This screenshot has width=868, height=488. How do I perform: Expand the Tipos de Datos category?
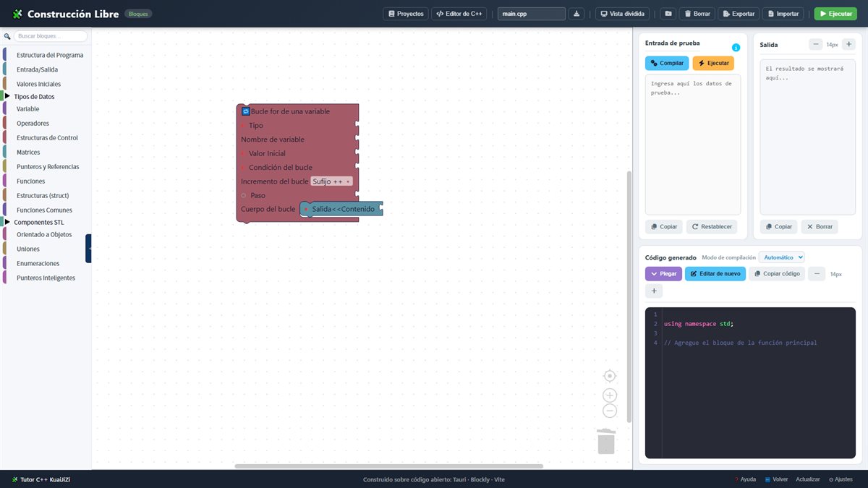pyautogui.click(x=33, y=96)
